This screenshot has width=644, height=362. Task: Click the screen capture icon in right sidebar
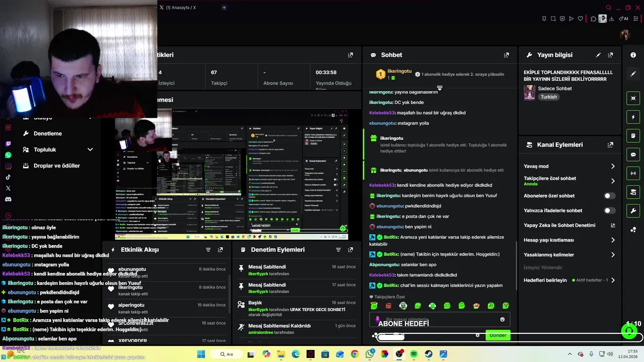point(633,98)
